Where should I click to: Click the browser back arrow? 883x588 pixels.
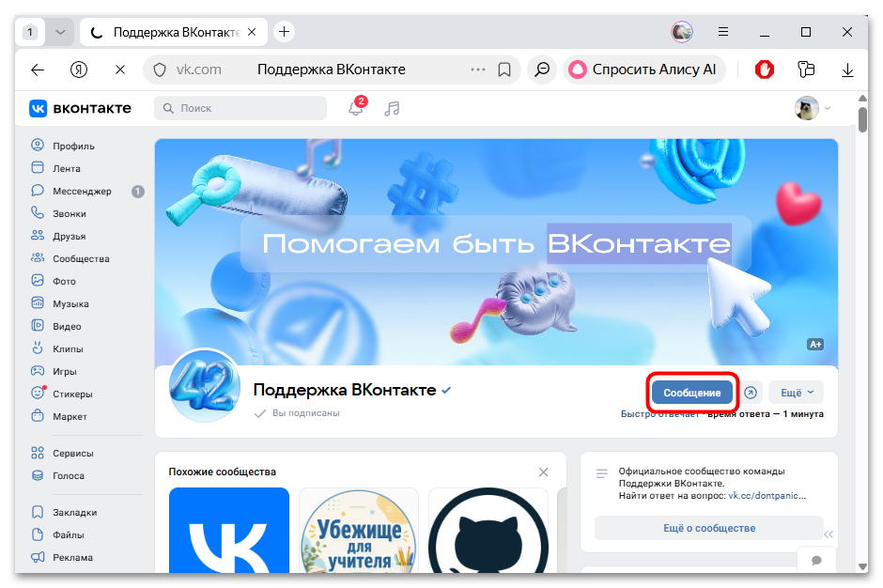coord(38,70)
